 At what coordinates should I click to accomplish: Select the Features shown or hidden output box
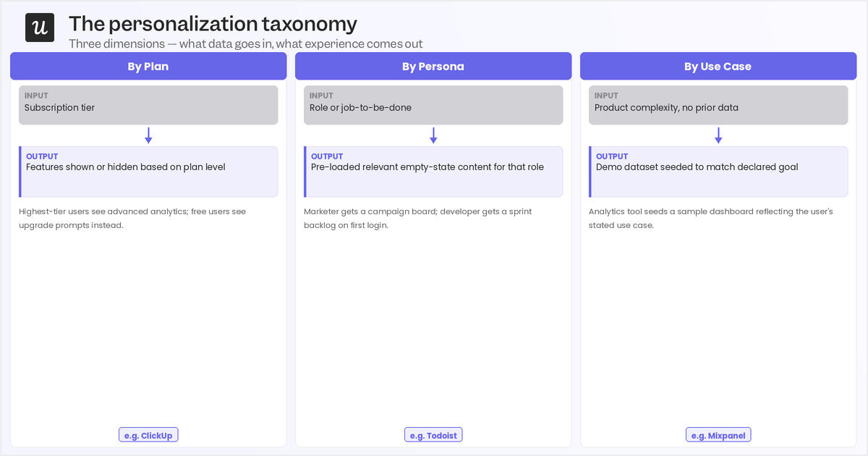point(148,172)
